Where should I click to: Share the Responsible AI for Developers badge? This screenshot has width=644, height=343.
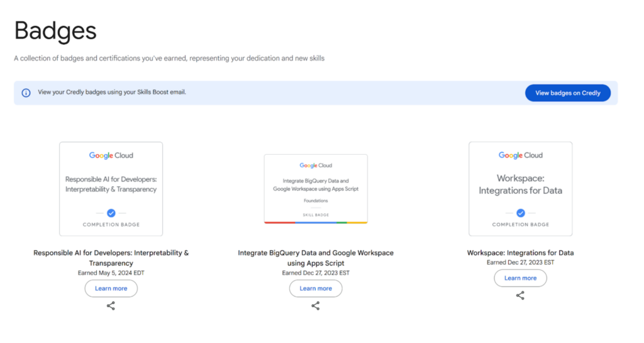111,306
